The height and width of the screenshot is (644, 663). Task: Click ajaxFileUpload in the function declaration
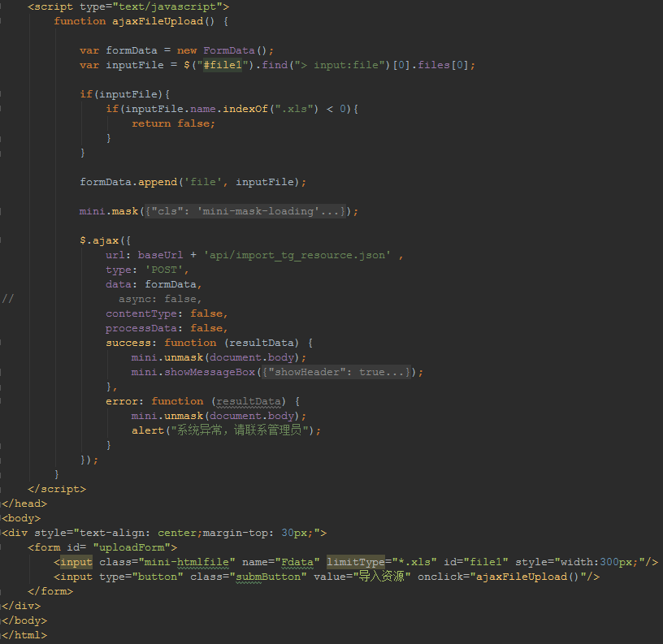[158, 21]
